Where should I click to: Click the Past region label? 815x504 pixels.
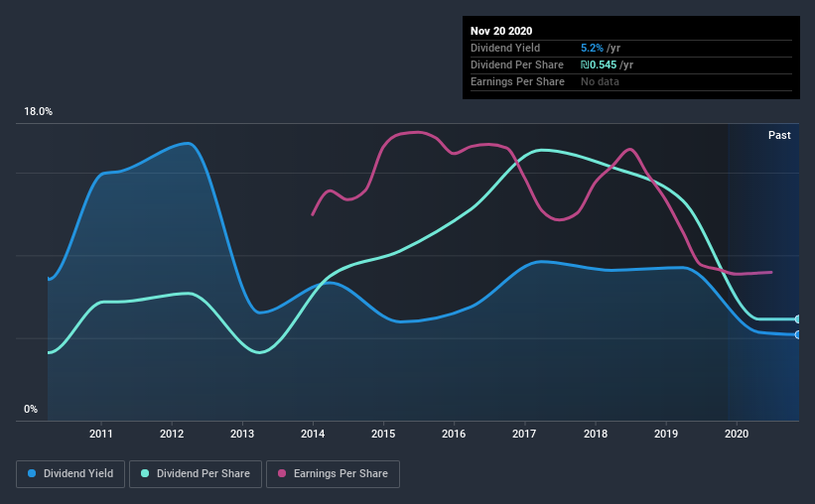click(779, 135)
